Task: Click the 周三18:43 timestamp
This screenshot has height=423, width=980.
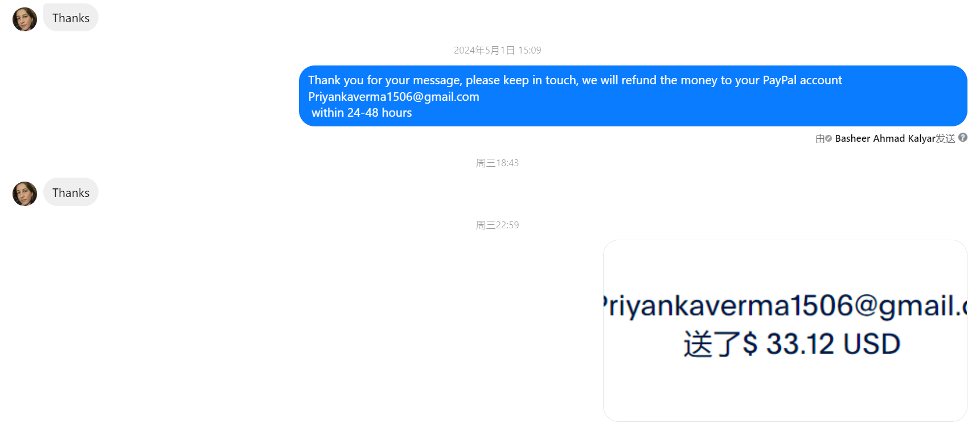Action: (x=497, y=163)
